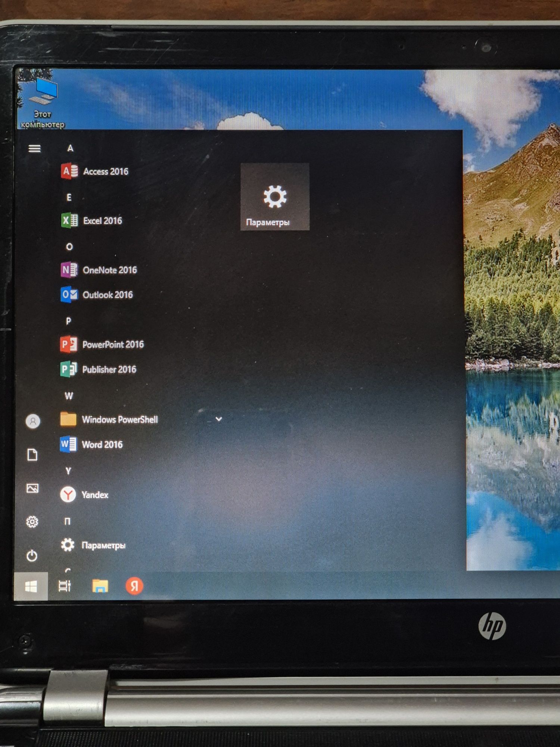
Task: Open Pictures from the Start sidebar
Action: tap(32, 488)
